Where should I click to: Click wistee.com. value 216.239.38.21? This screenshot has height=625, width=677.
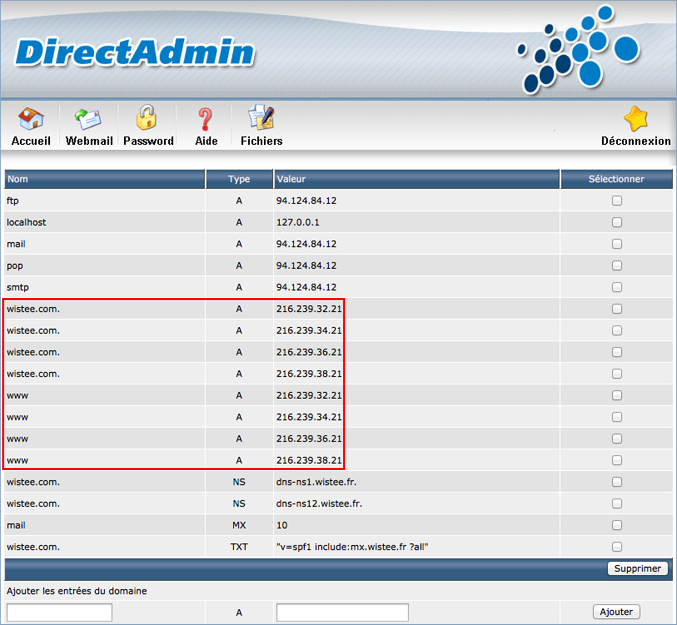(x=309, y=374)
